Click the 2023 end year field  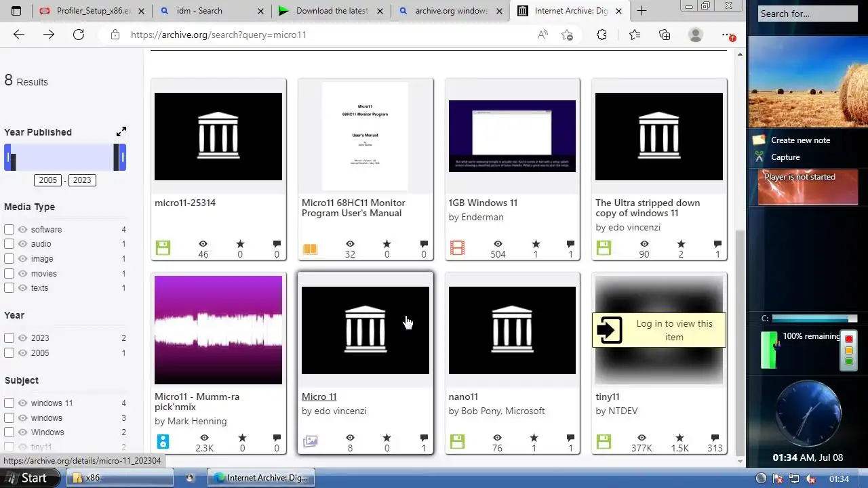coord(82,180)
